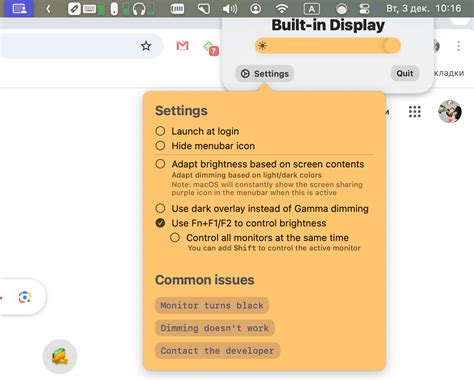Click the Built-in Display brightness slider
Screen dimensions: 474x380
[x=328, y=46]
